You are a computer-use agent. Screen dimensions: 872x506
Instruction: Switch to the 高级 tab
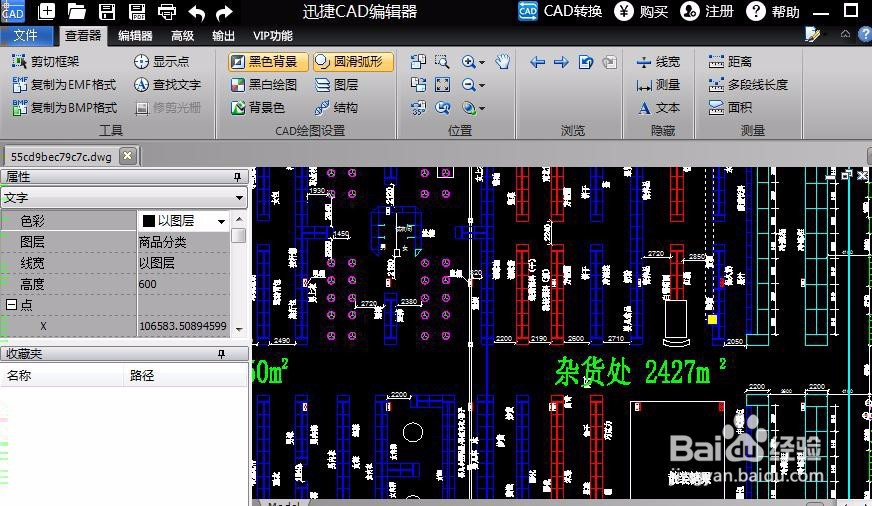pos(182,36)
